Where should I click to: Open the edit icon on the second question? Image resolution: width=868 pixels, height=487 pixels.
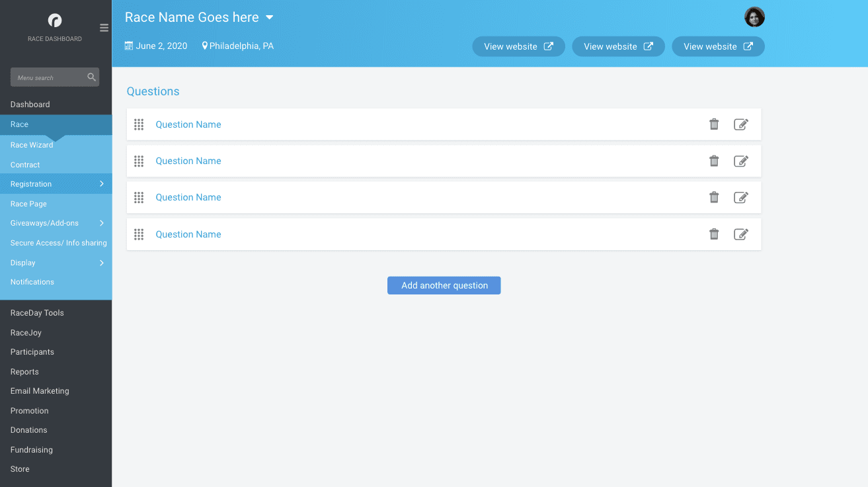click(741, 161)
